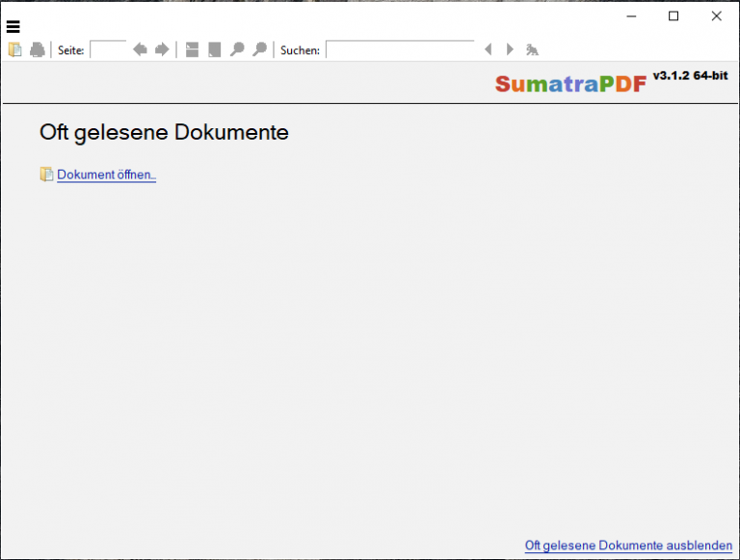740x560 pixels.
Task: Toggle the Match Case search icon
Action: [532, 49]
